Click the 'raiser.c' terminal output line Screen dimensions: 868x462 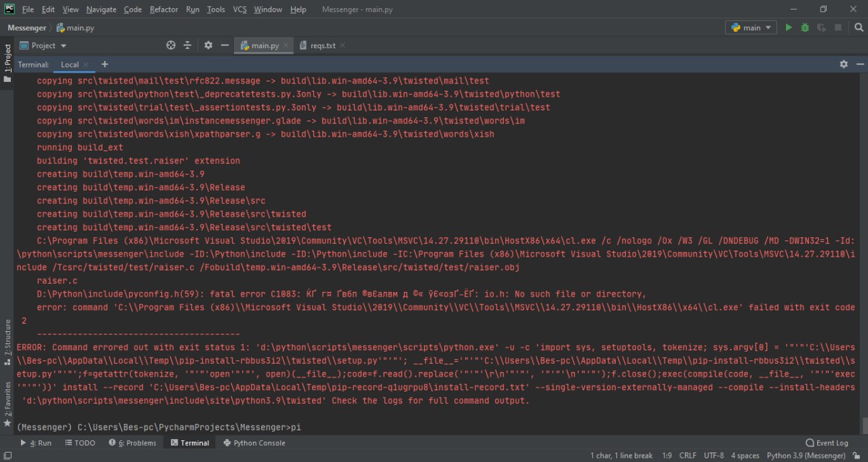(57, 280)
